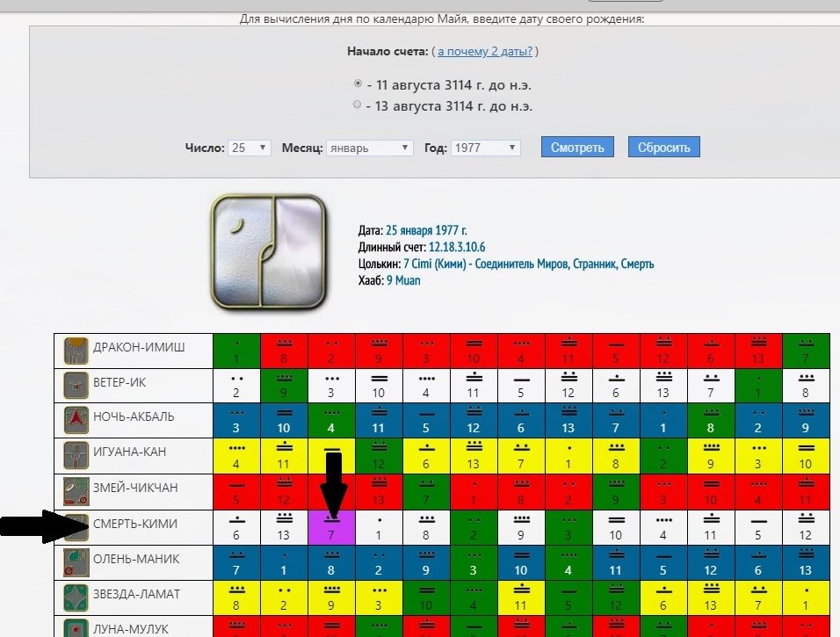Click the Смотреть button
This screenshot has width=840, height=637.
point(577,148)
